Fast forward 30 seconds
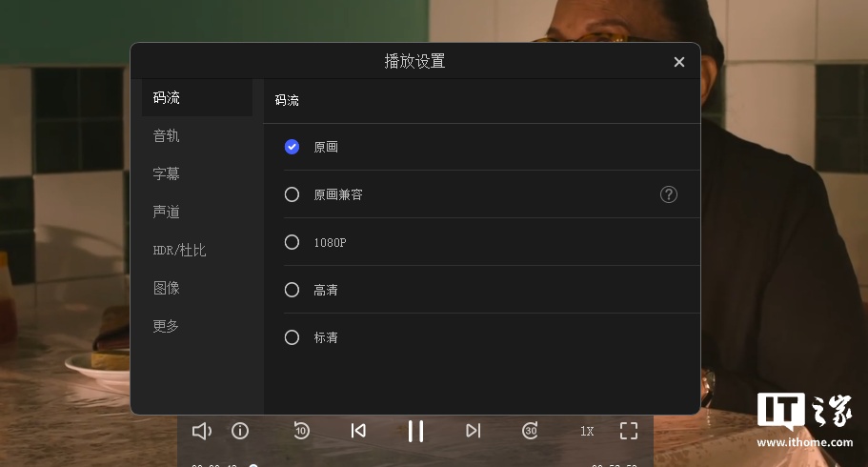Viewport: 868px width, 467px height. point(531,431)
